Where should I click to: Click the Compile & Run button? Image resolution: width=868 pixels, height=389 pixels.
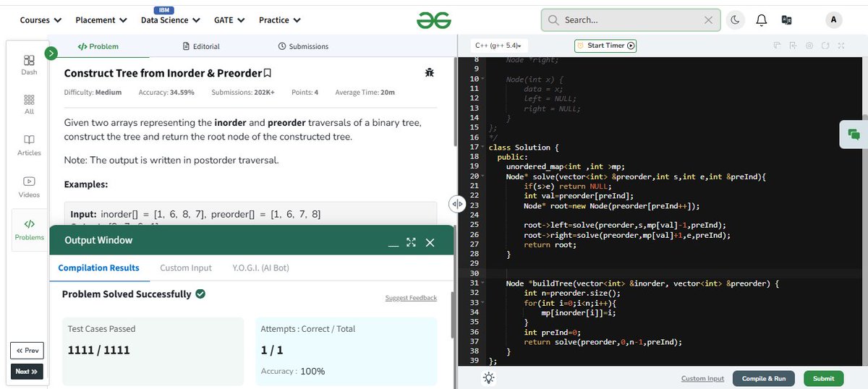(764, 378)
